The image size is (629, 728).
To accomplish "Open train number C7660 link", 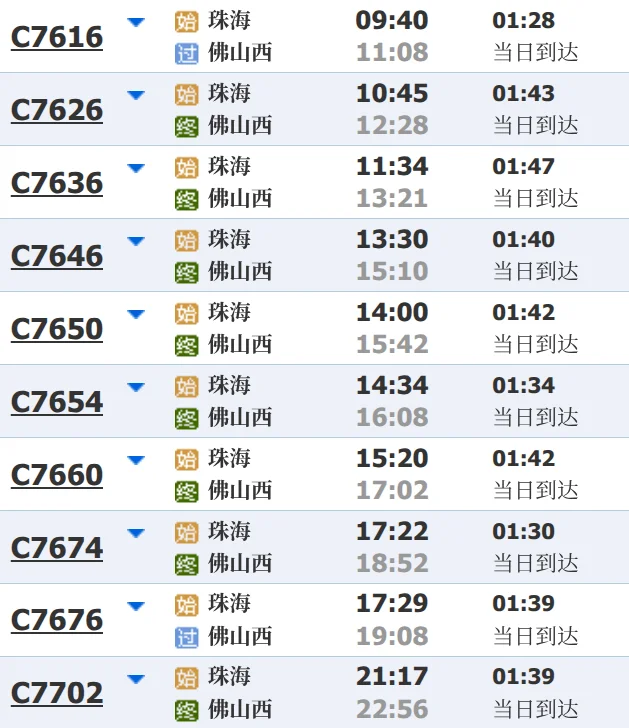I will point(57,475).
